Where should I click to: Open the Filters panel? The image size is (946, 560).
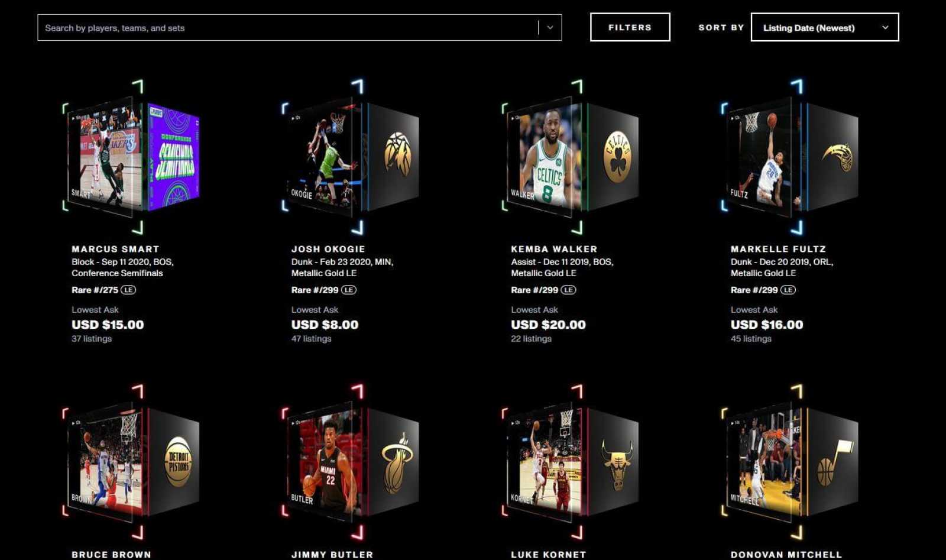(630, 27)
